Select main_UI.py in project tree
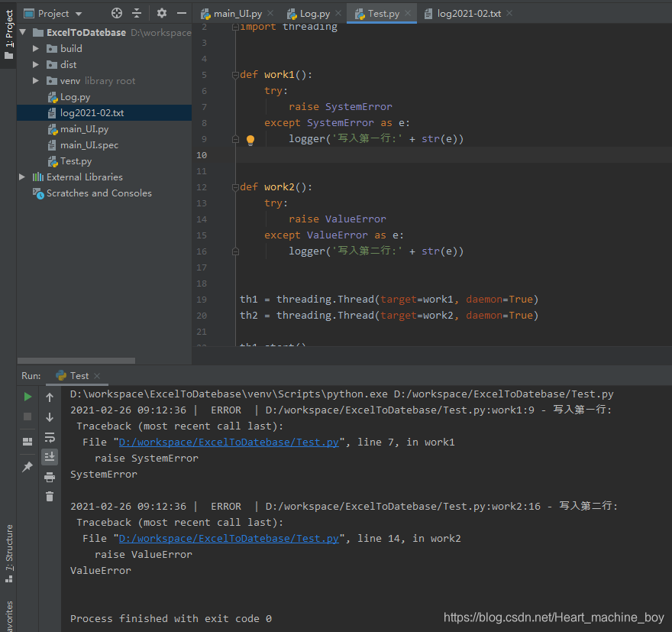The width and height of the screenshot is (672, 632). pyautogui.click(x=84, y=129)
